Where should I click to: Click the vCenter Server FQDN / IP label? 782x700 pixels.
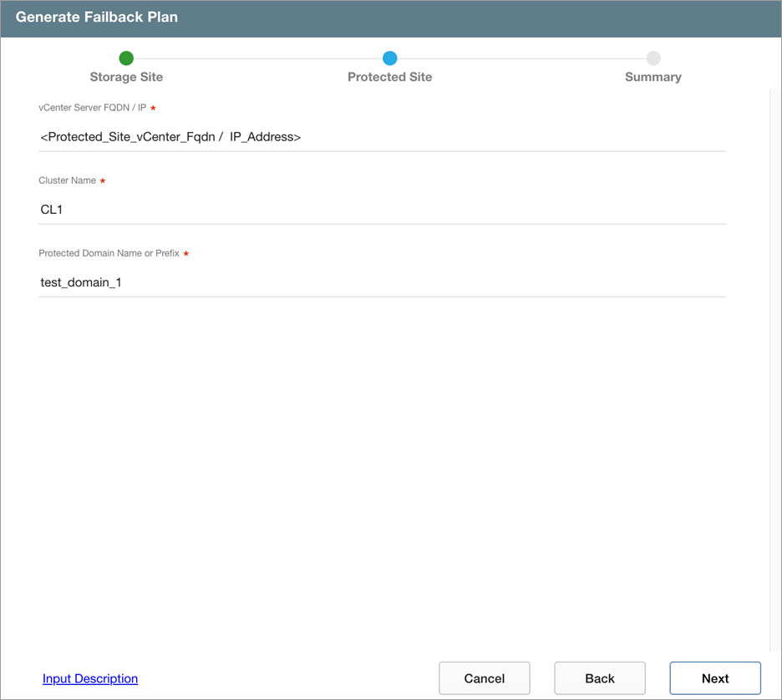click(x=92, y=109)
